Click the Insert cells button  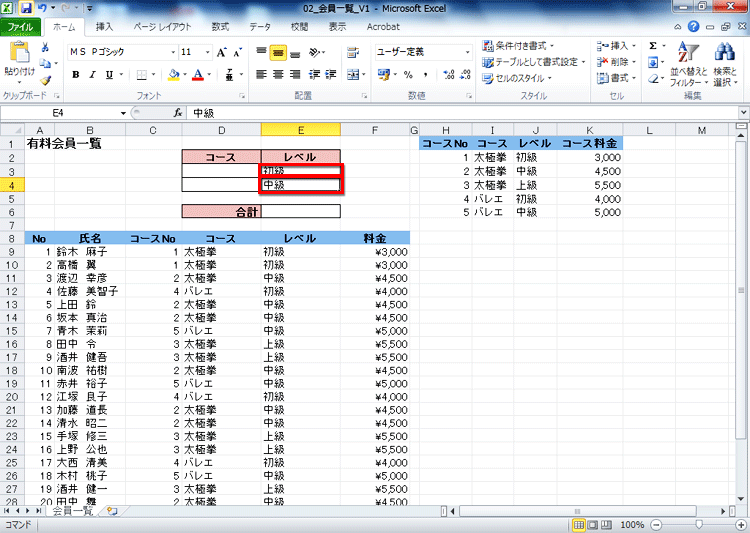click(617, 46)
